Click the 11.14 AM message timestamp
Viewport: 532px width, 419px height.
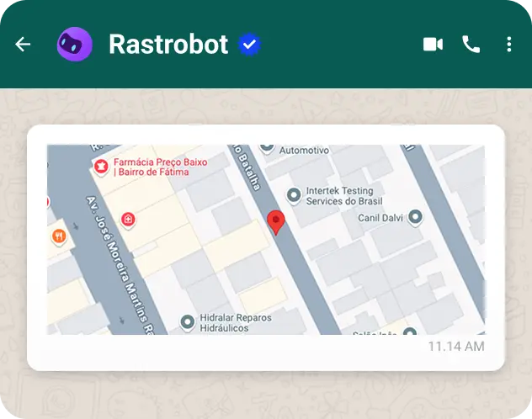click(x=456, y=347)
